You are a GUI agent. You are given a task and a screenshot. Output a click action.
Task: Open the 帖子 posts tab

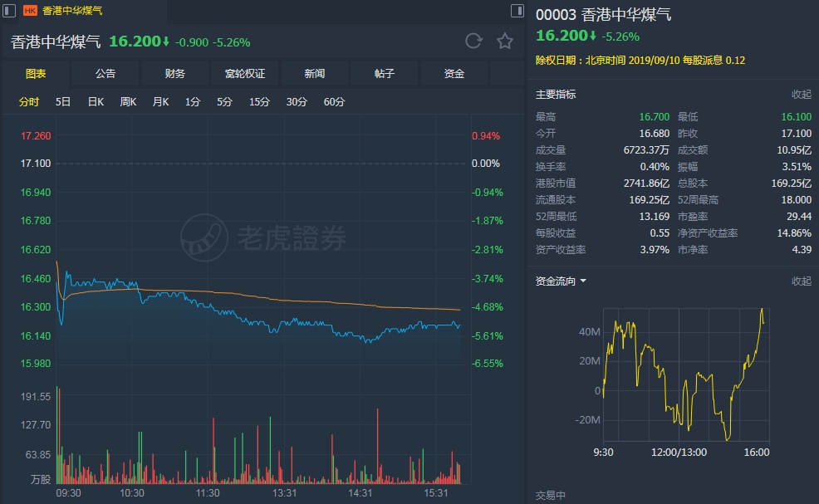pos(385,74)
